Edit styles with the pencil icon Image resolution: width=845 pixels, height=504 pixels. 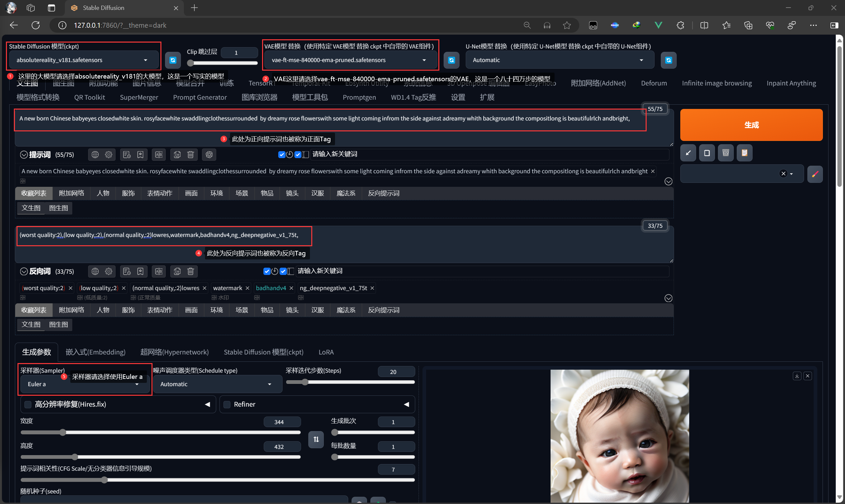click(815, 174)
